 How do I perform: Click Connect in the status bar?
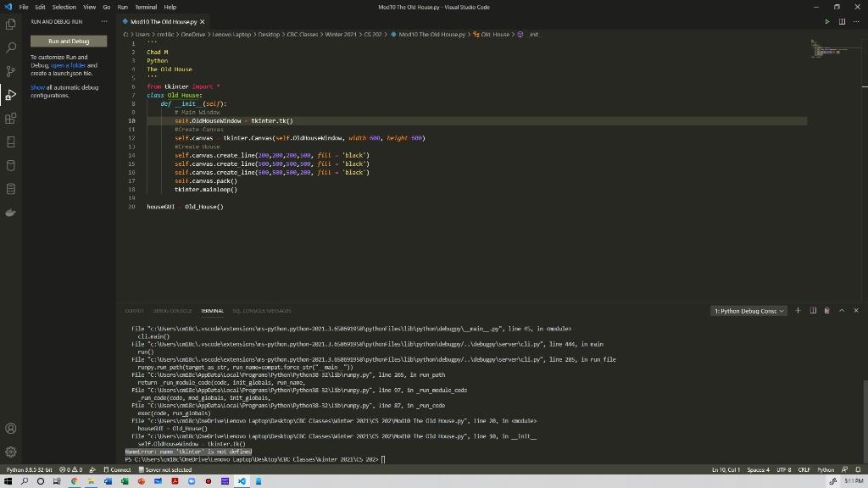[117, 469]
